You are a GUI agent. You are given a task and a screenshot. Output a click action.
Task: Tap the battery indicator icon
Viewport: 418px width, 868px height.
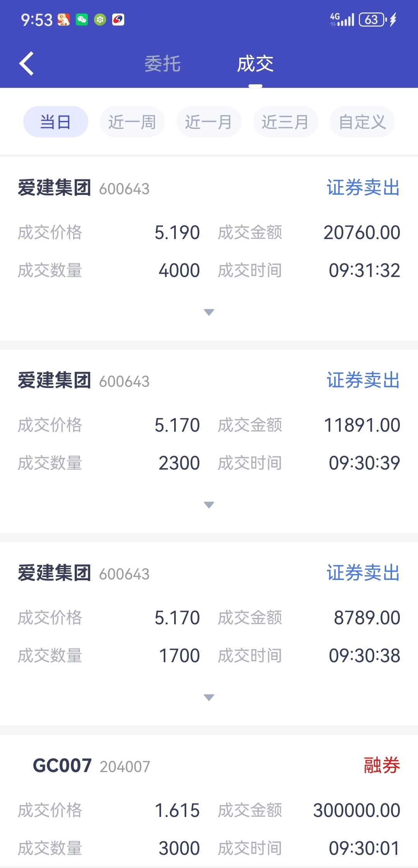point(372,19)
